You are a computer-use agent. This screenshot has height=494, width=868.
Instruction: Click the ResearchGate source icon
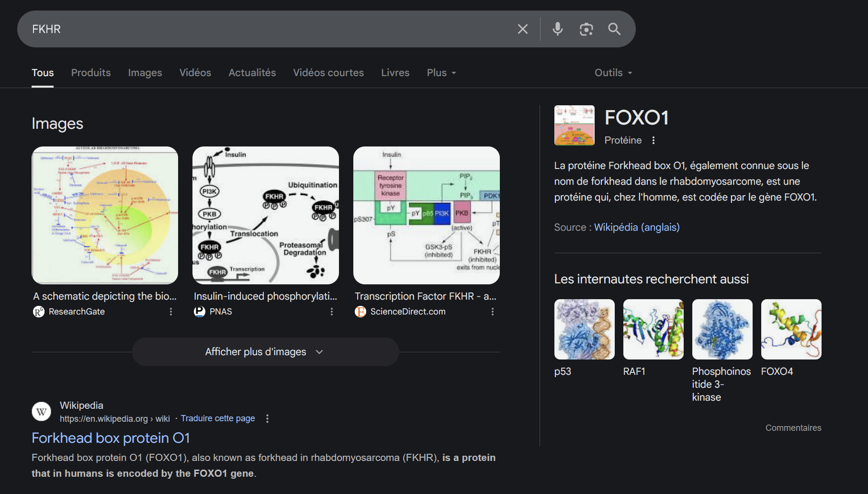pos(39,312)
